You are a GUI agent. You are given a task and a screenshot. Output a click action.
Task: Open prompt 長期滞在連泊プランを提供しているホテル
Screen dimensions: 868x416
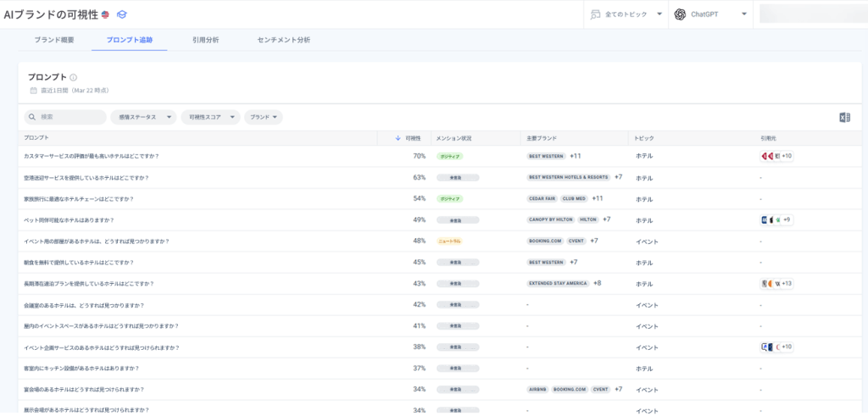[x=88, y=284]
